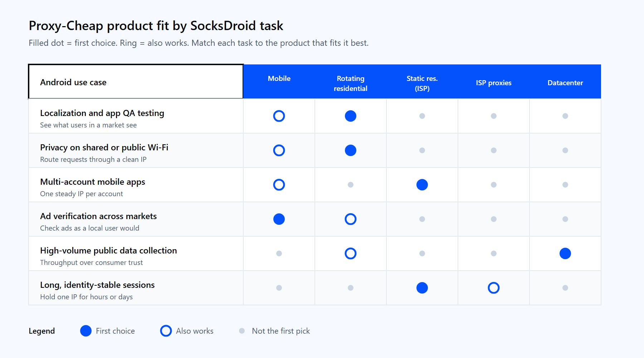
Task: Click the filled Rotating residential dot for Localization row
Action: [x=351, y=116]
